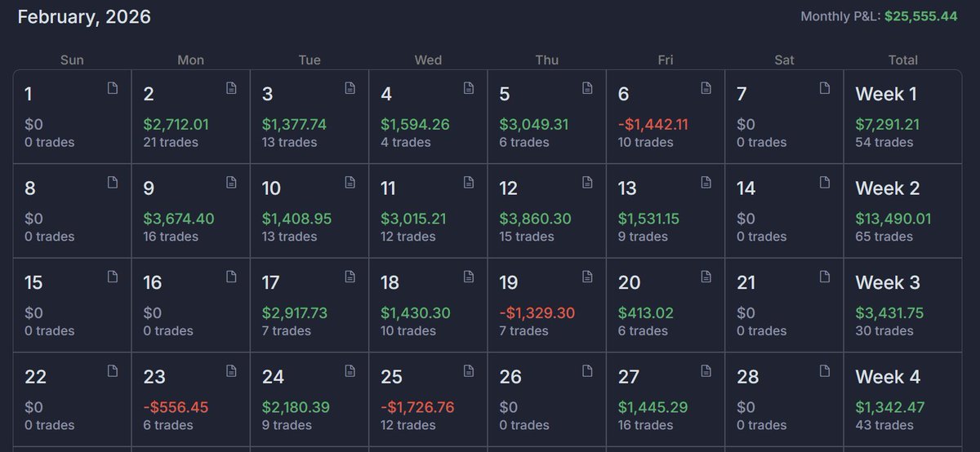Open the note icon on February 23
This screenshot has height=452, width=980.
[x=232, y=370]
